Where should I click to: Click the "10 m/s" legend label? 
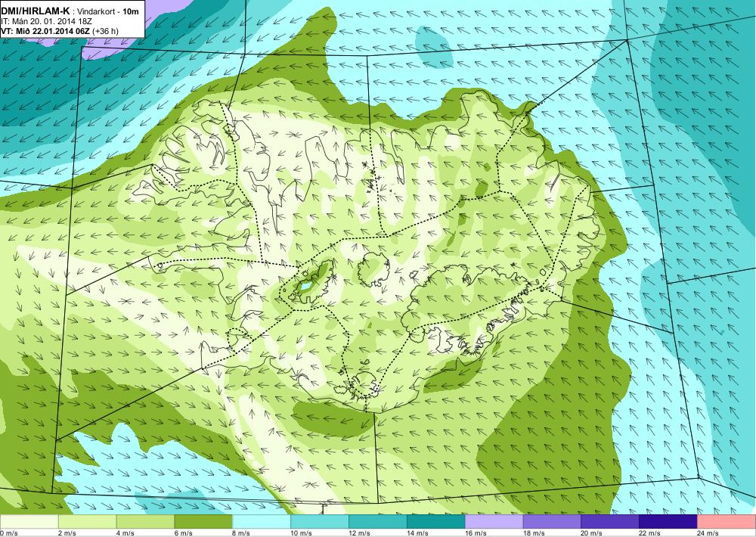click(x=302, y=533)
